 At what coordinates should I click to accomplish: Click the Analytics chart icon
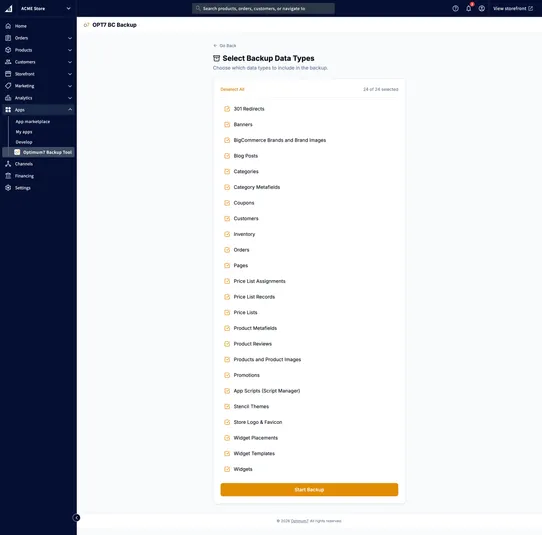coord(8,98)
